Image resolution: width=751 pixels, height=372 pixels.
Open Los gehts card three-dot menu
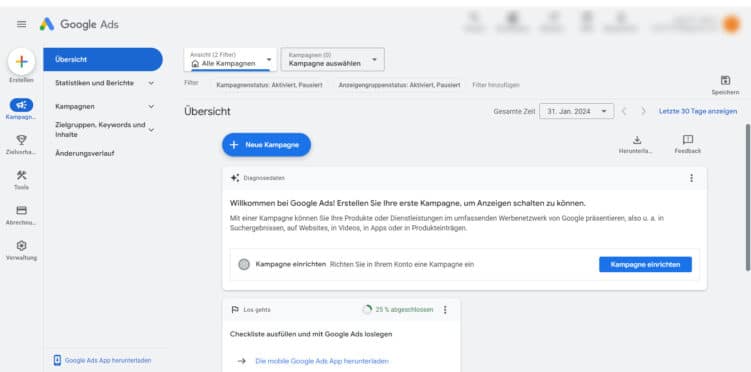[x=445, y=310]
